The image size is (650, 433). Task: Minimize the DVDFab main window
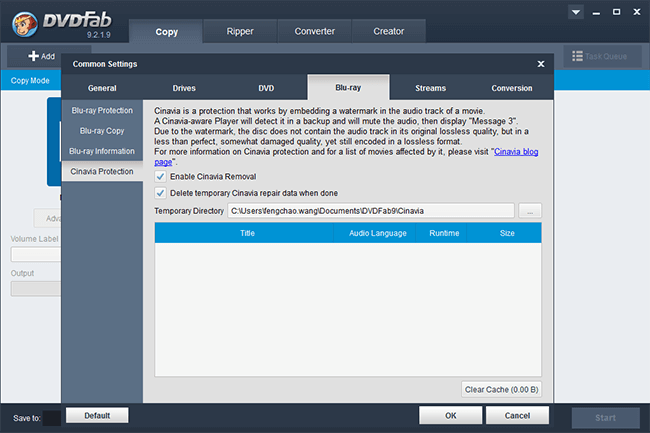coord(596,12)
